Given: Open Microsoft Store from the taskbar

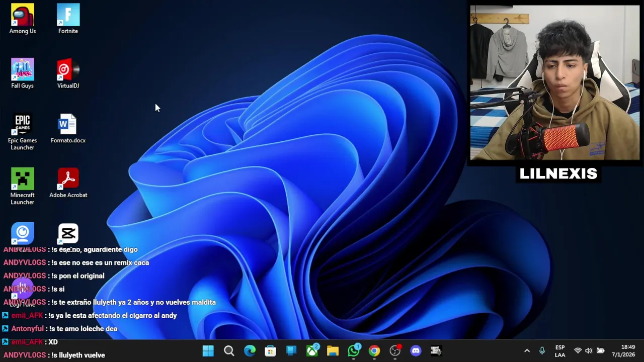Looking at the screenshot, I should [270, 350].
